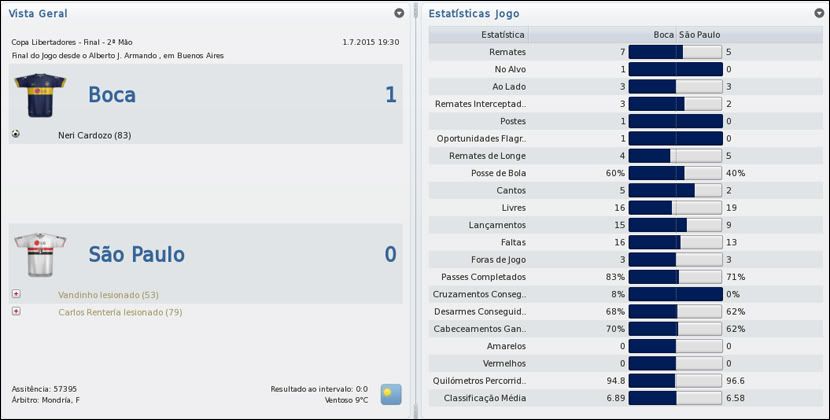Click Boca's 6.89 average rating
Screen dimensions: 830x420
[616, 398]
